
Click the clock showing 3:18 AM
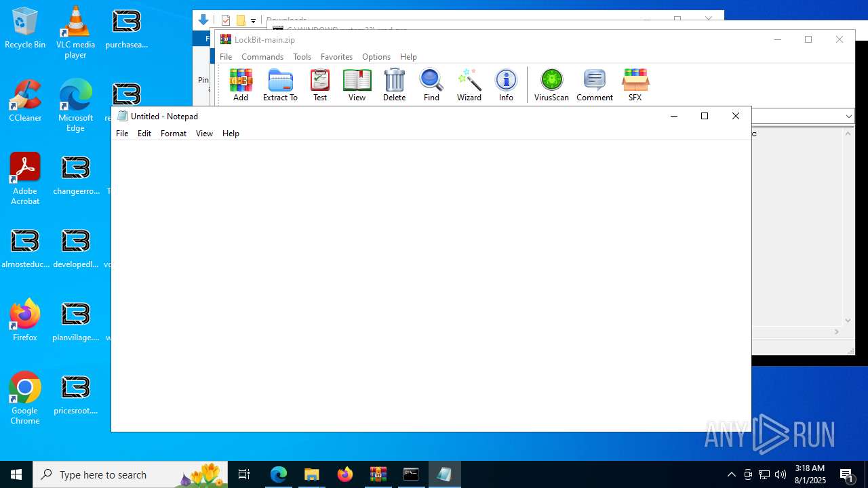click(x=810, y=474)
